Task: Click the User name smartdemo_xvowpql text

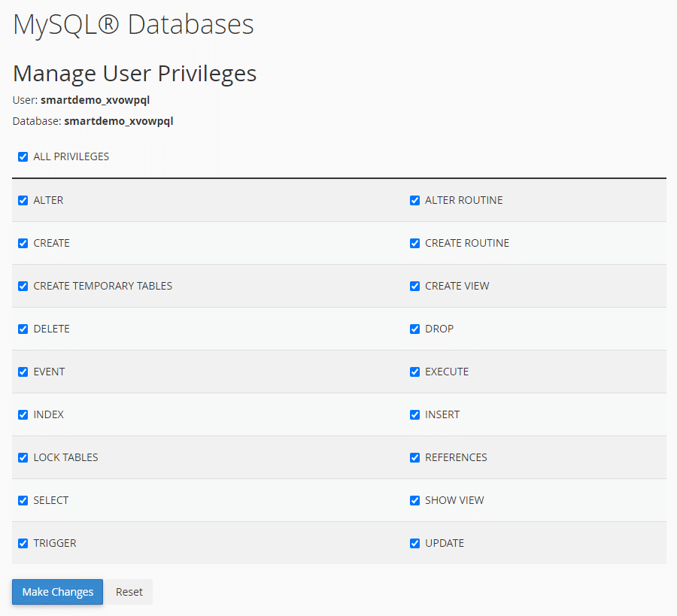Action: [x=95, y=100]
